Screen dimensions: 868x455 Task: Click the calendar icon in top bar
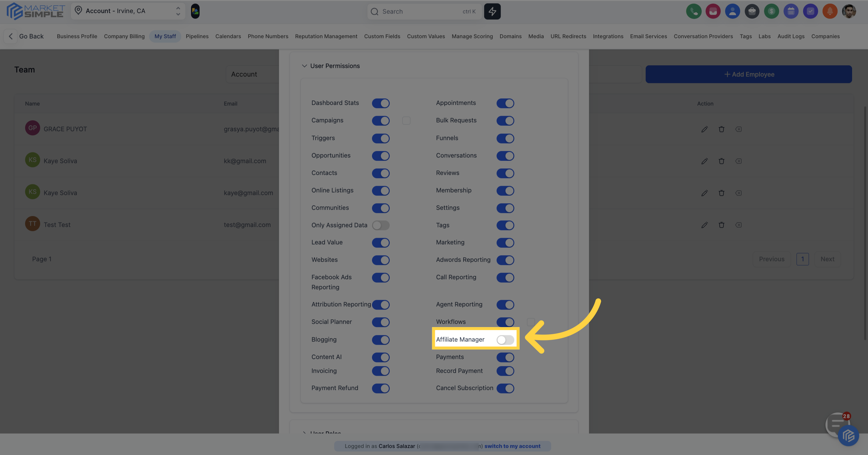pyautogui.click(x=791, y=12)
